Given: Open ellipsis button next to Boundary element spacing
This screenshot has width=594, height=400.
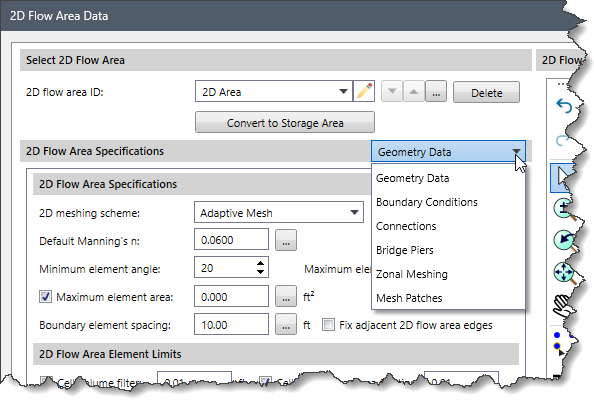Looking at the screenshot, I should tap(286, 324).
